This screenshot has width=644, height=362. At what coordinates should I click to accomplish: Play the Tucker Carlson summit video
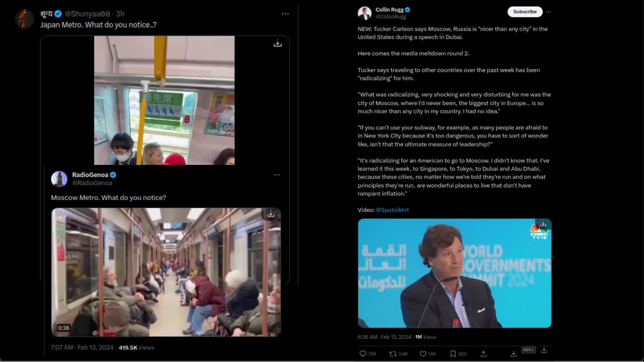(x=454, y=273)
